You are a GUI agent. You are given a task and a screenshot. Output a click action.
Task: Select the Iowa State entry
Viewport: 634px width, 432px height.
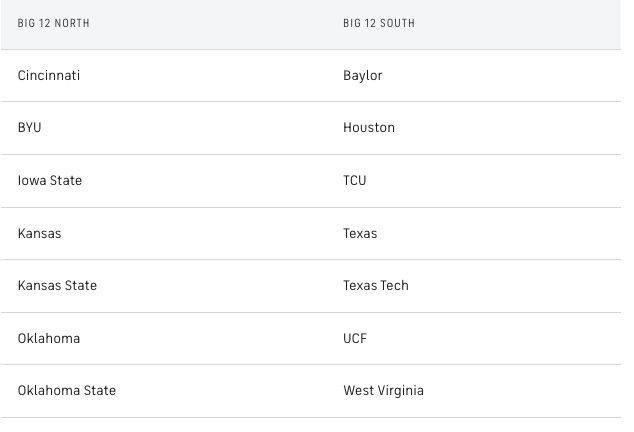click(x=50, y=181)
